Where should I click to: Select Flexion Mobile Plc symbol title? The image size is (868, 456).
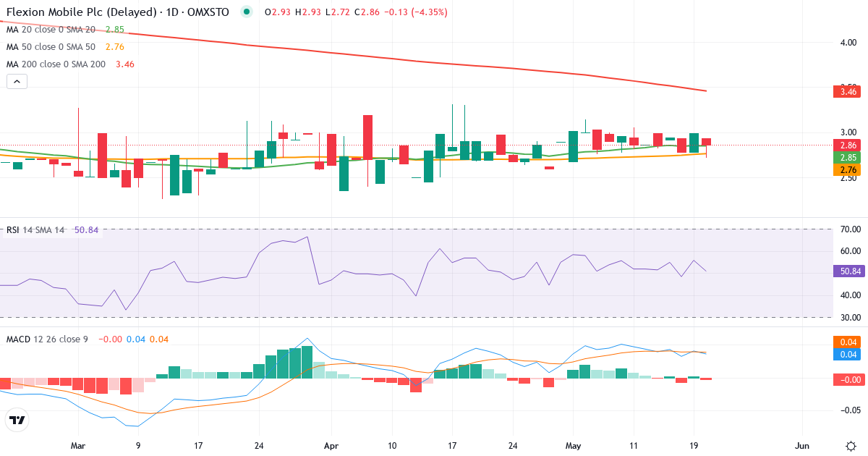[x=82, y=12]
